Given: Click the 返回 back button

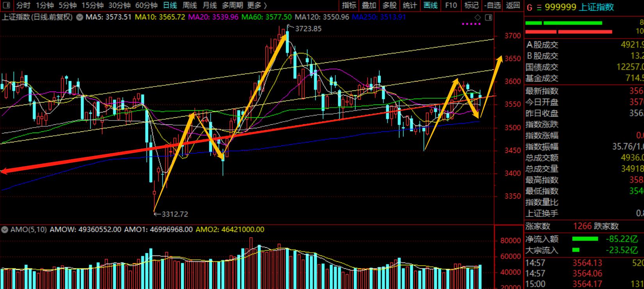Looking at the screenshot, I should click(x=513, y=5).
